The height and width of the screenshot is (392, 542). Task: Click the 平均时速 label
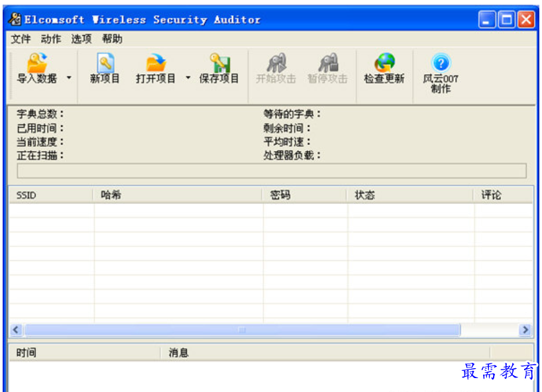coord(287,142)
